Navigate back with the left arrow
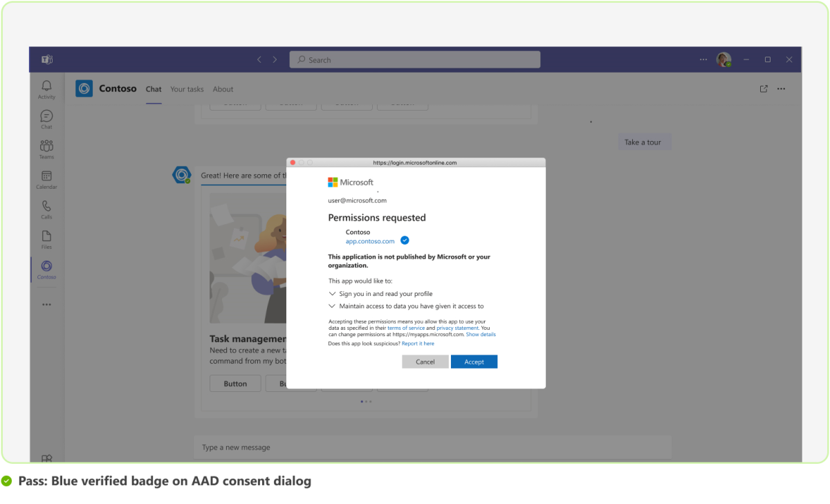Screen dimensions: 830x504 pos(259,59)
